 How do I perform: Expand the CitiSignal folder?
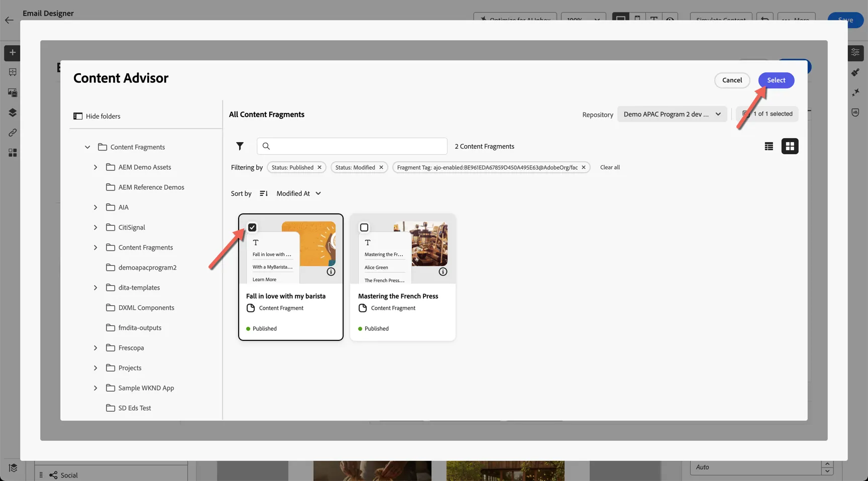pyautogui.click(x=95, y=227)
